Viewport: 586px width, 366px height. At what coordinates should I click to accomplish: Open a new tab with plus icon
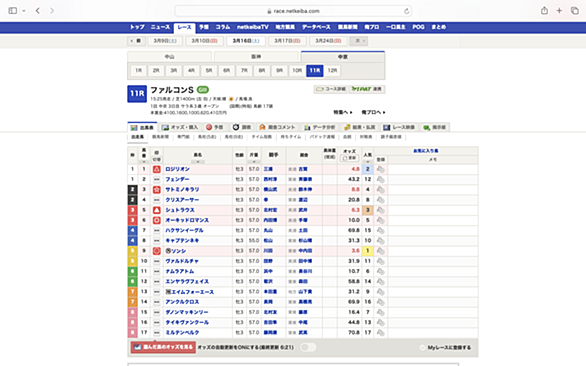[x=559, y=11]
